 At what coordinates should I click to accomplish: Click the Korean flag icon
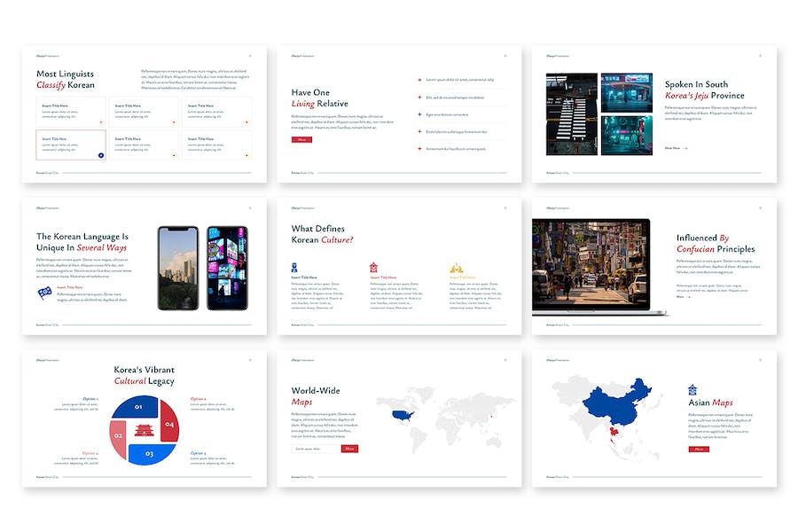pyautogui.click(x=44, y=292)
